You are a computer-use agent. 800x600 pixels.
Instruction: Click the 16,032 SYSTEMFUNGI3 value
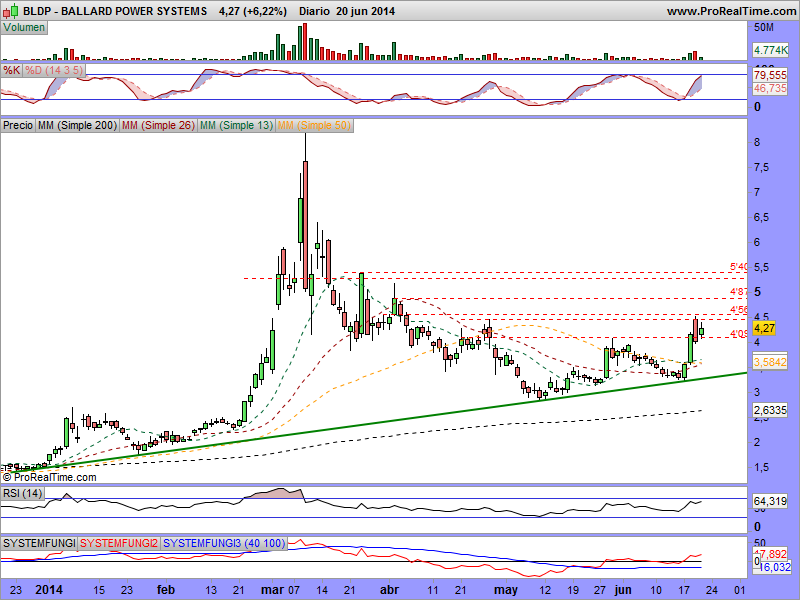(x=776, y=567)
